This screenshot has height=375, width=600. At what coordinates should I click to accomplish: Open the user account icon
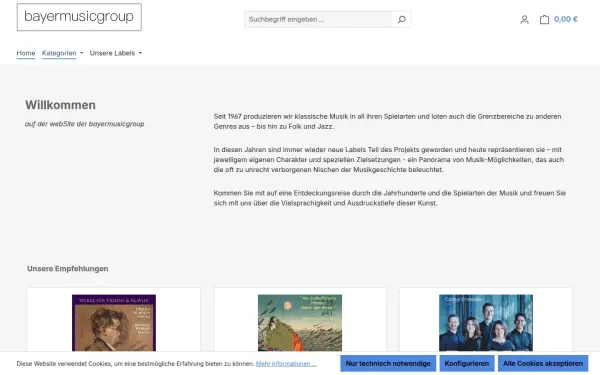click(524, 20)
